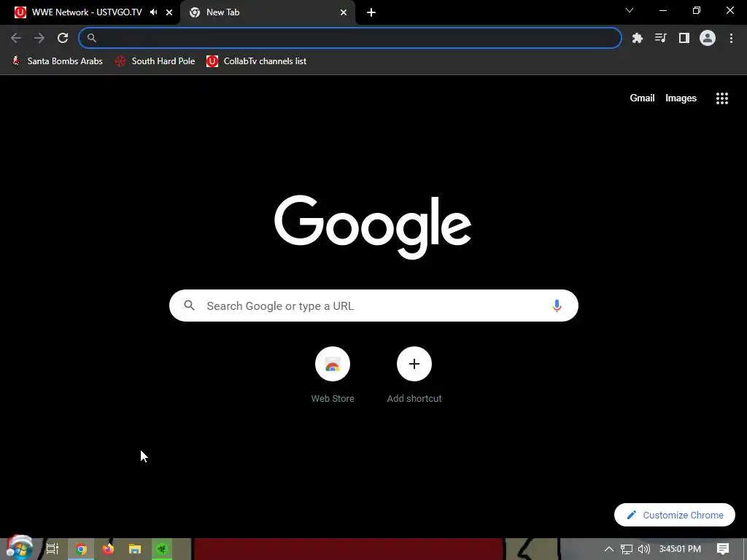Image resolution: width=747 pixels, height=560 pixels.
Task: Mute the WWE Network tab audio
Action: 153,12
